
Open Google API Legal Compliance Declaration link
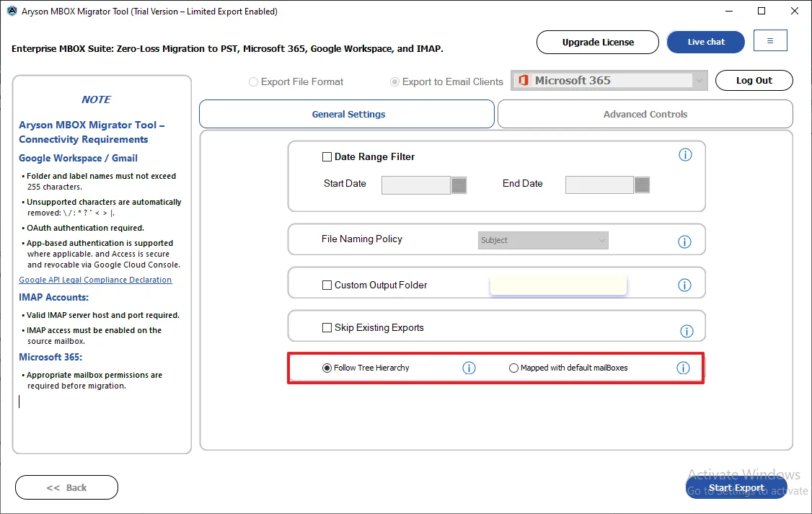(x=95, y=280)
